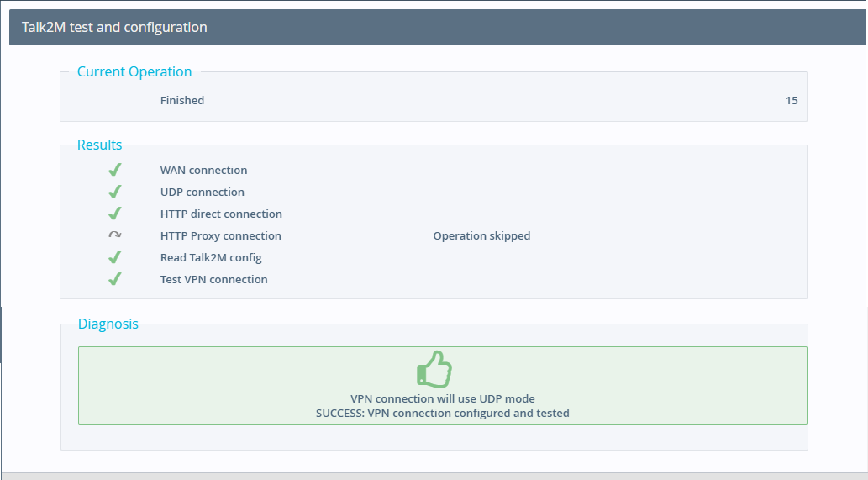Select the UDP connection result label
The height and width of the screenshot is (480, 868).
click(202, 193)
